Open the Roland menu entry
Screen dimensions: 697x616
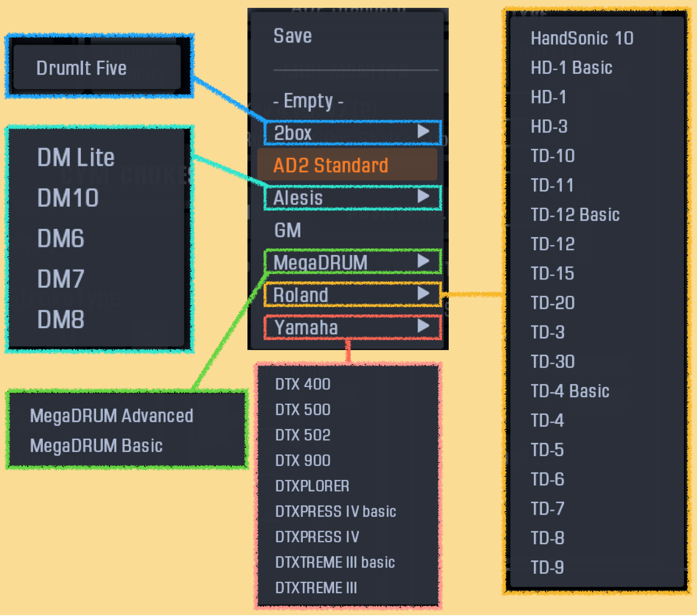tap(353, 295)
